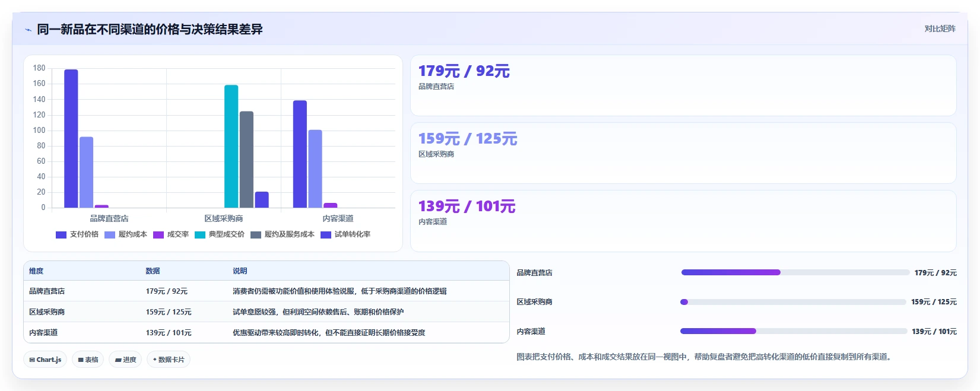This screenshot has height=391, width=980.
Task: Toggle the 成交率 legend item
Action: pyautogui.click(x=171, y=234)
